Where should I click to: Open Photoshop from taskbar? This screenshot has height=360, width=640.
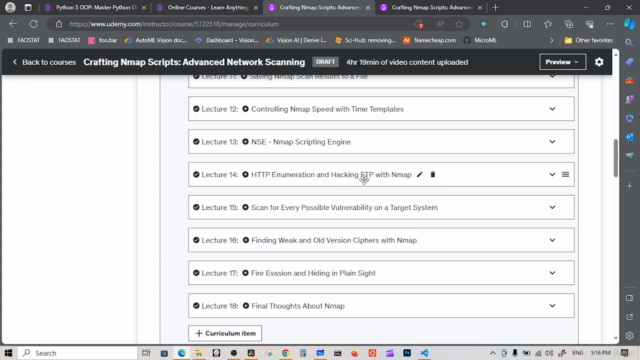click(x=407, y=353)
